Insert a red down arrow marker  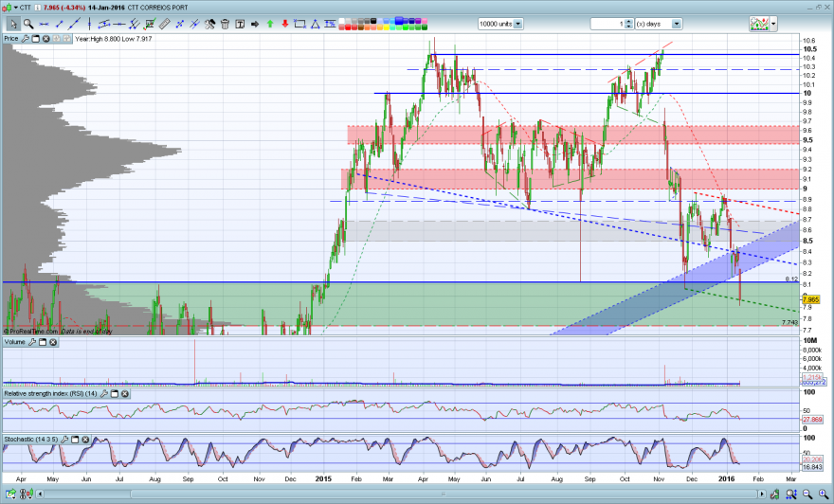pyautogui.click(x=285, y=24)
